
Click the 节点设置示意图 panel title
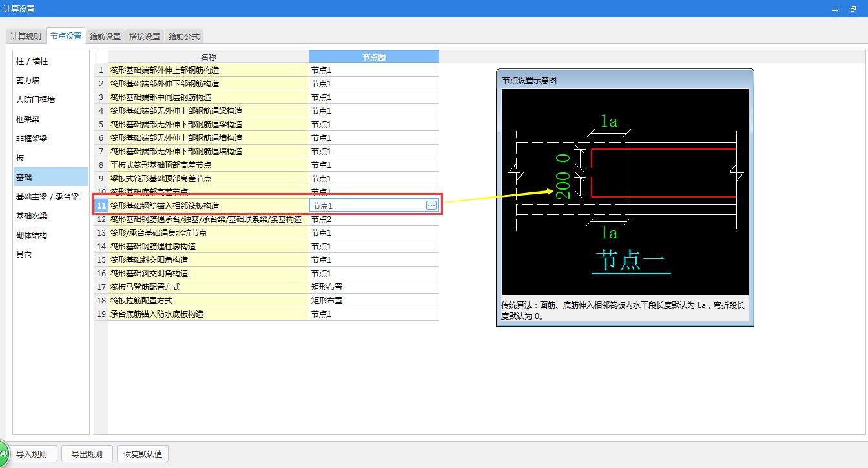point(530,81)
